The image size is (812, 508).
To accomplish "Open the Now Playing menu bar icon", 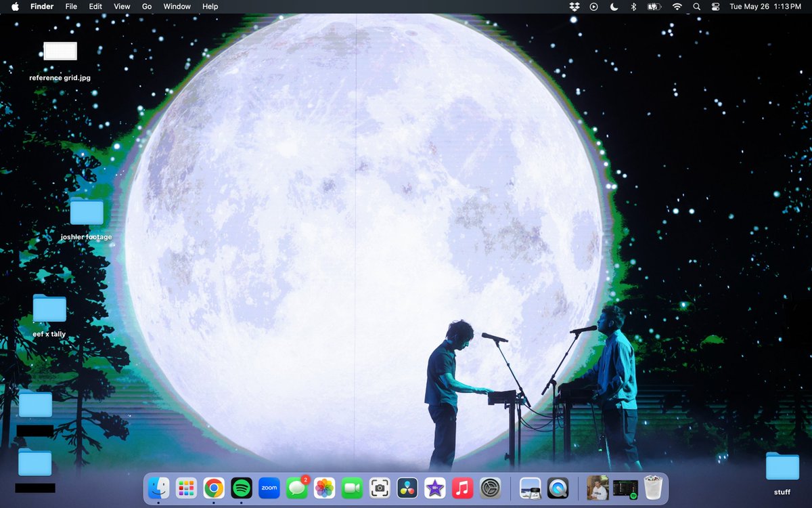I will (593, 6).
